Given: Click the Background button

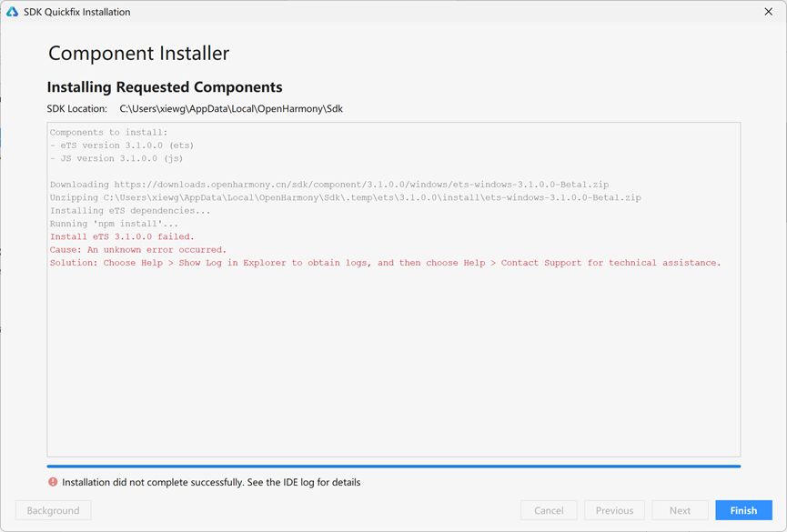Looking at the screenshot, I should (53, 510).
